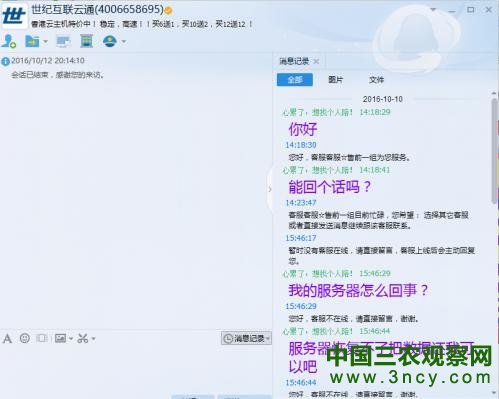Click the window shake icon
The image size is (499, 399).
pyautogui.click(x=42, y=338)
